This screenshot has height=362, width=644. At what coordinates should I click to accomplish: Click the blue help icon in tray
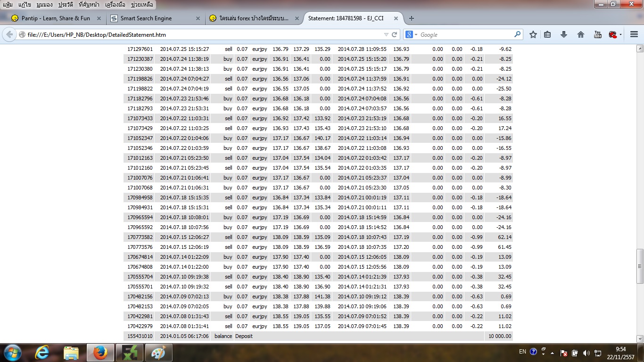coord(533,352)
